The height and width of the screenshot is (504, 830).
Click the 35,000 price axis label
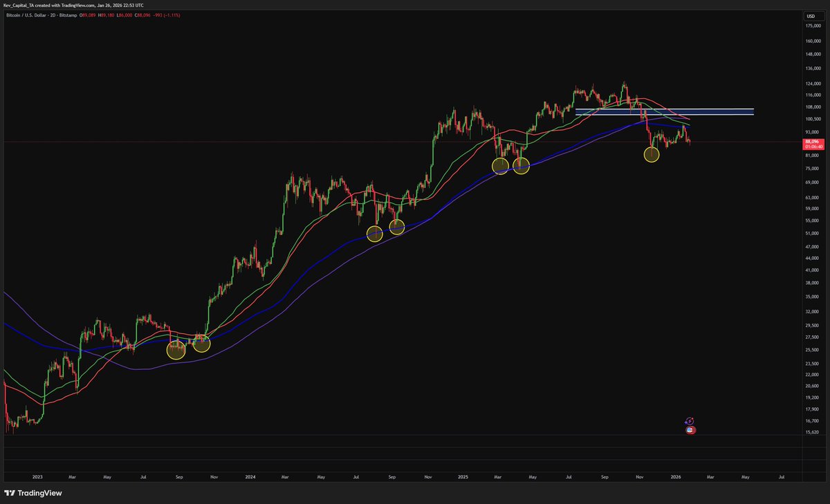(x=811, y=296)
